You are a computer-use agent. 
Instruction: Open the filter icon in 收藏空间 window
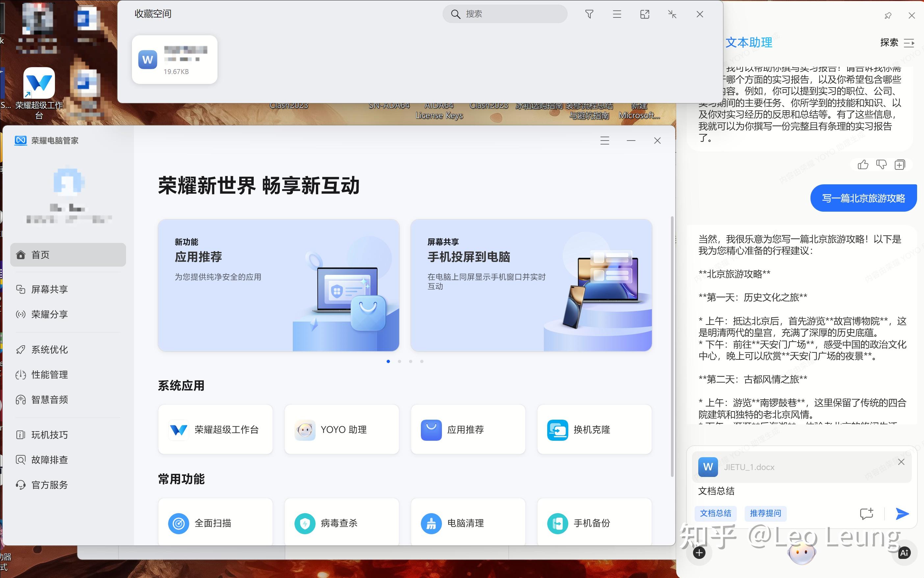click(x=589, y=14)
